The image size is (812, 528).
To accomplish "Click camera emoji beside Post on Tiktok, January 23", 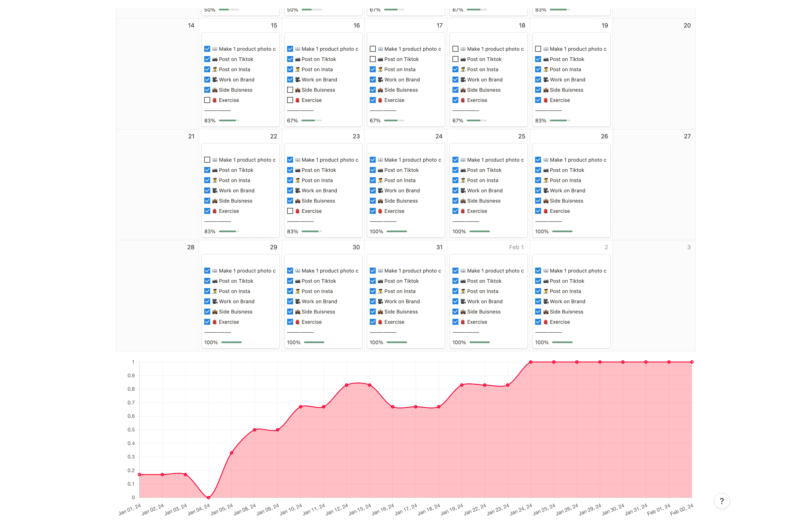I will pos(298,170).
